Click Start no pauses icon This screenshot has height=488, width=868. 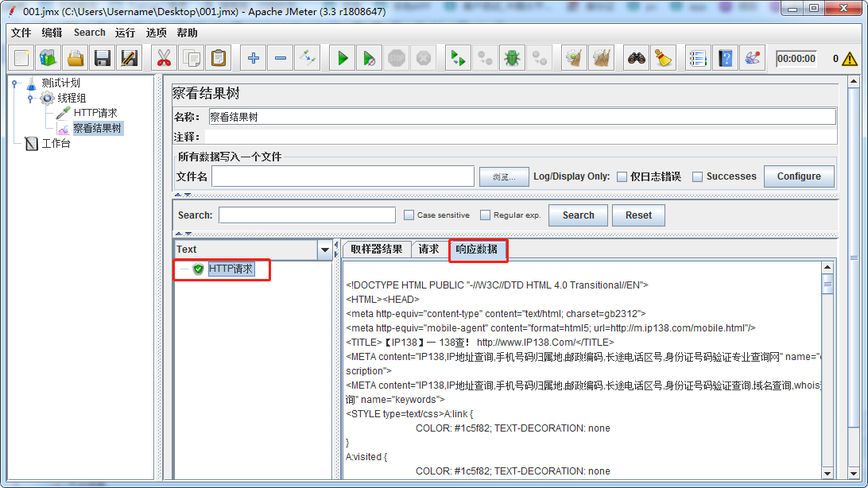(370, 58)
